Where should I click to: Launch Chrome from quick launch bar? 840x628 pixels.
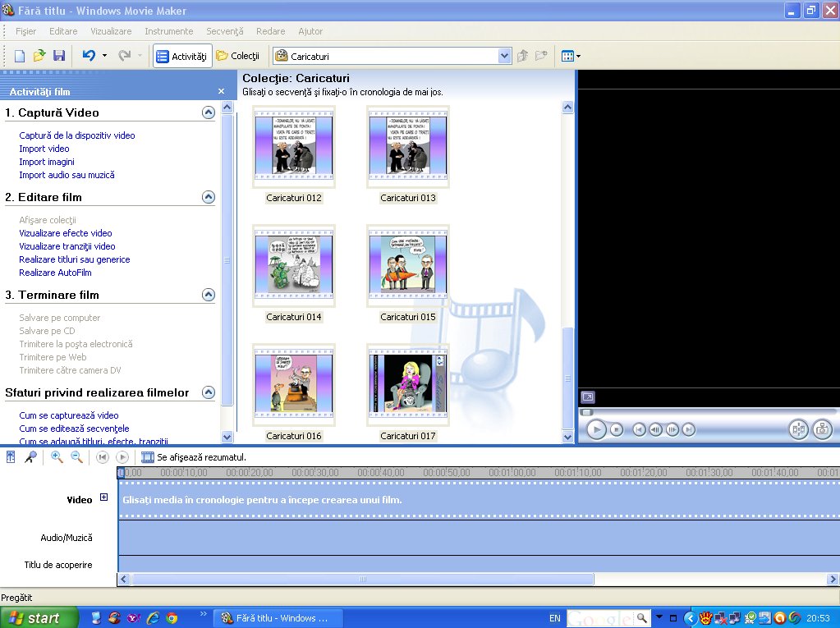(172, 618)
